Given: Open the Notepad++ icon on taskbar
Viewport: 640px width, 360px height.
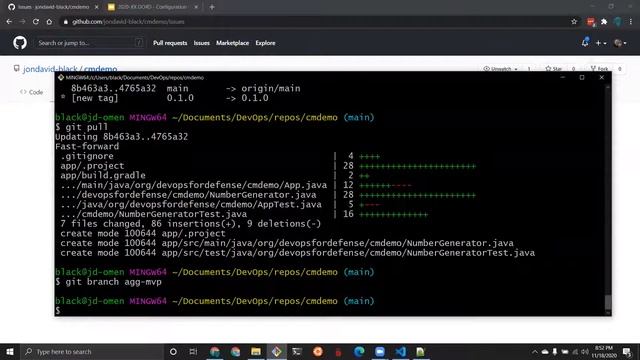Looking at the screenshot, I should coord(420,351).
